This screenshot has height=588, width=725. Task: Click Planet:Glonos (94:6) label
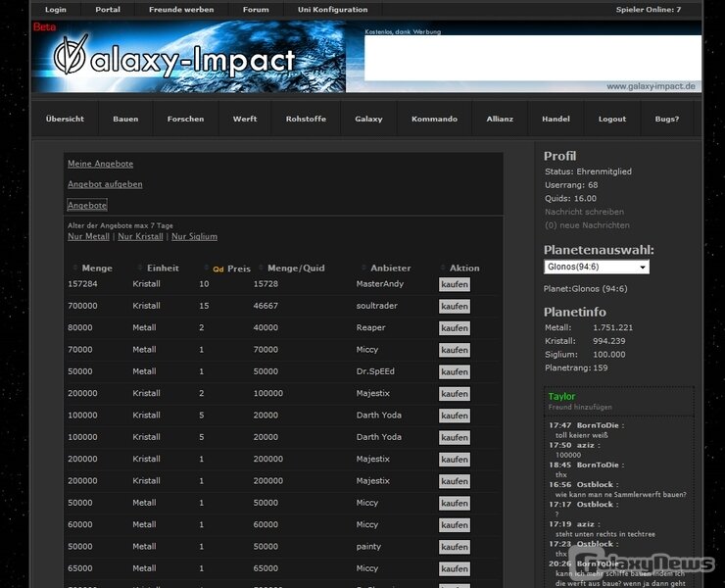585,289
